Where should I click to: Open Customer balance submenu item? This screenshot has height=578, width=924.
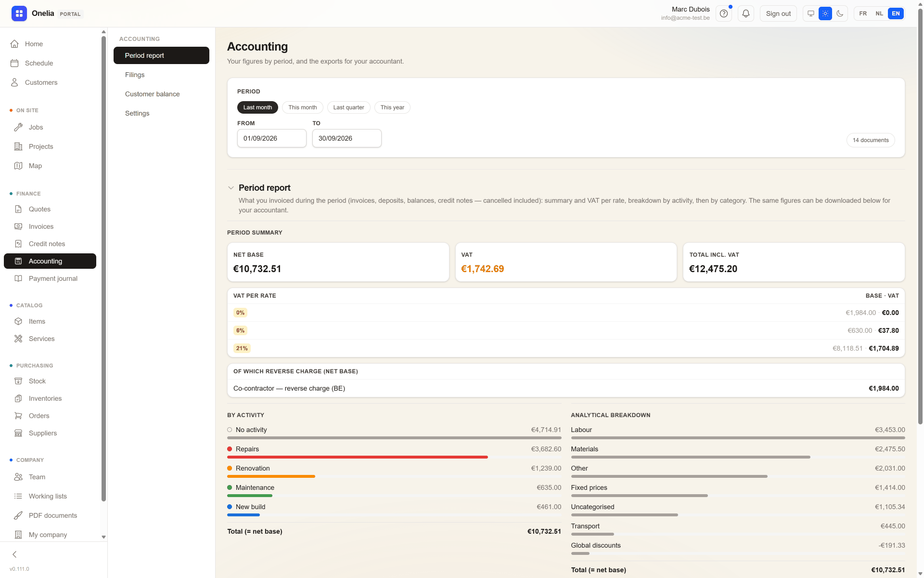point(161,94)
